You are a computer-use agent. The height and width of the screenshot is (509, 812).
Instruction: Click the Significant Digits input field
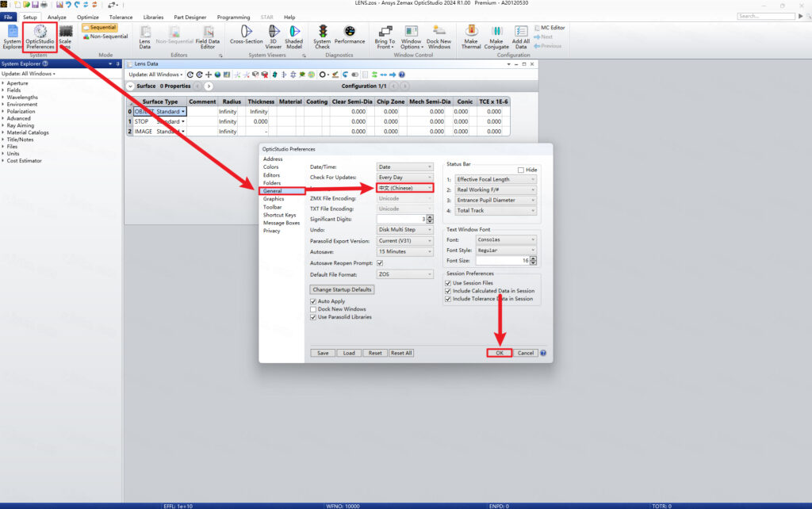pyautogui.click(x=400, y=219)
